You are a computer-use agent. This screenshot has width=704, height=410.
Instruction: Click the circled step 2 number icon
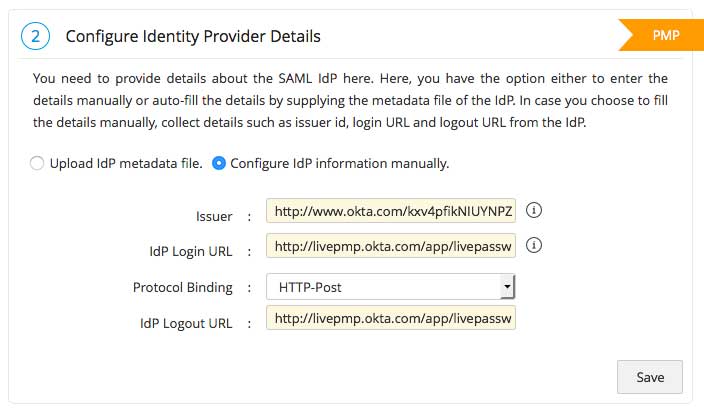[34, 37]
